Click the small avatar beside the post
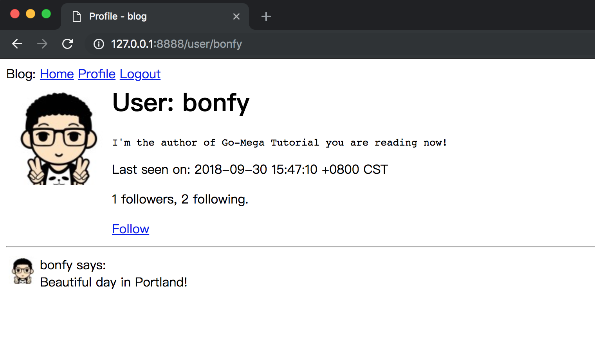This screenshot has height=364, width=595. click(x=23, y=271)
